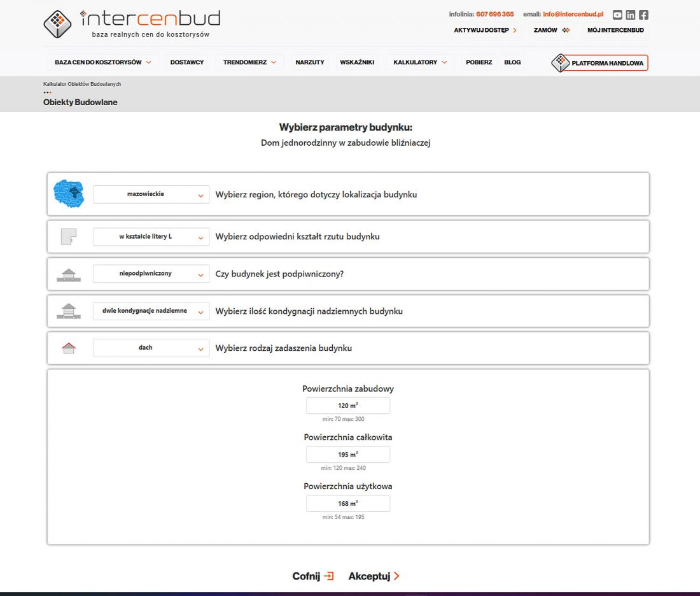This screenshot has width=700, height=596.
Task: Open MÓJ INTERCENBUD account link
Action: (x=615, y=30)
